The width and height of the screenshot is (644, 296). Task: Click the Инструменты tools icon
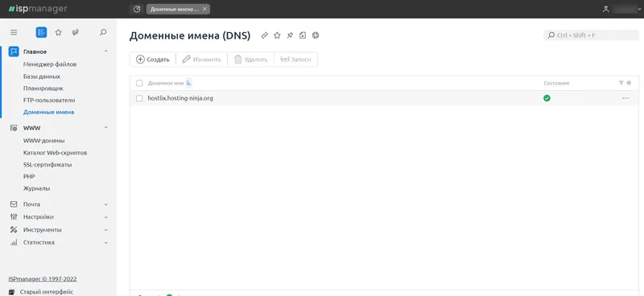coord(14,229)
